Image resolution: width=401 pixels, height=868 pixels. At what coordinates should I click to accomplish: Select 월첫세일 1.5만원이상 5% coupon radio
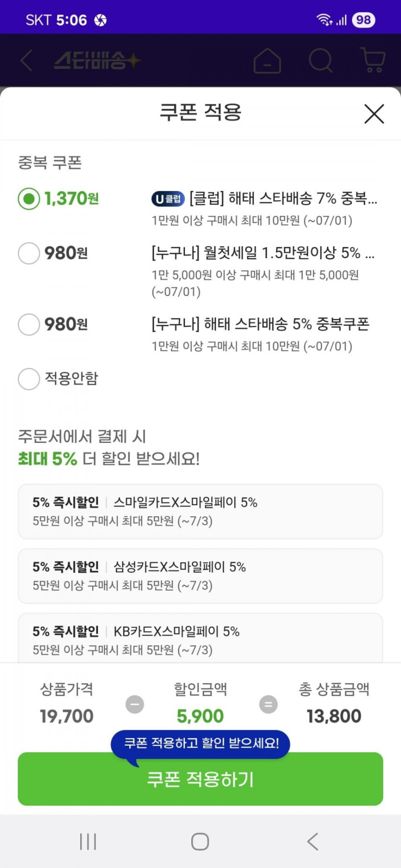(x=29, y=253)
